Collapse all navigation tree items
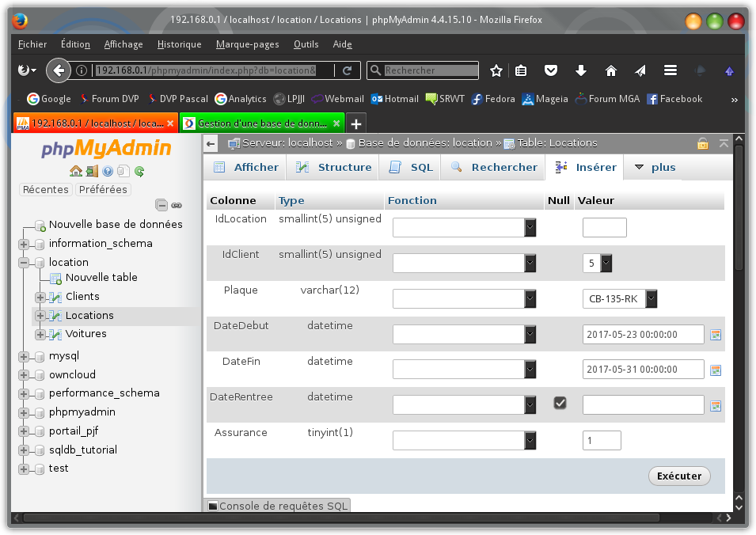 point(161,205)
